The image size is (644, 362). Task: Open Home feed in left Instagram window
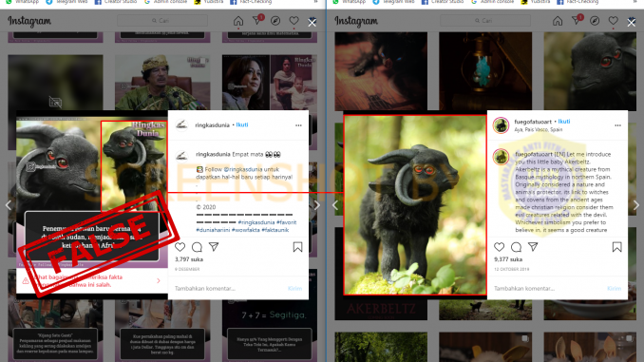pos(238,21)
